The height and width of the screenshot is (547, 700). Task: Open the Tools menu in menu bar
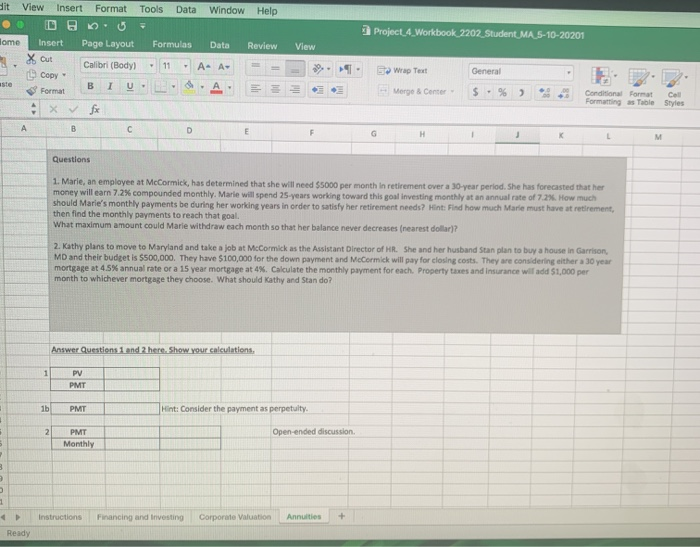click(x=151, y=9)
